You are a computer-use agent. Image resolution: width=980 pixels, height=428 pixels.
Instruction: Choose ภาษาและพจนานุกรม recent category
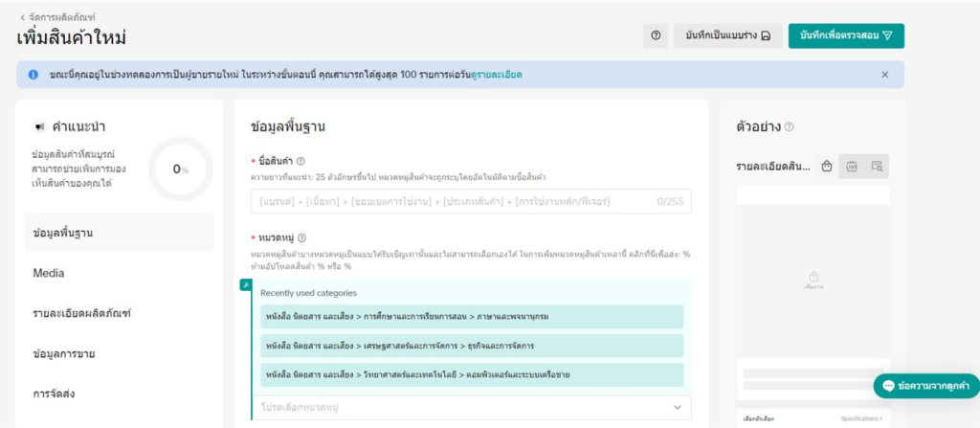coord(472,317)
